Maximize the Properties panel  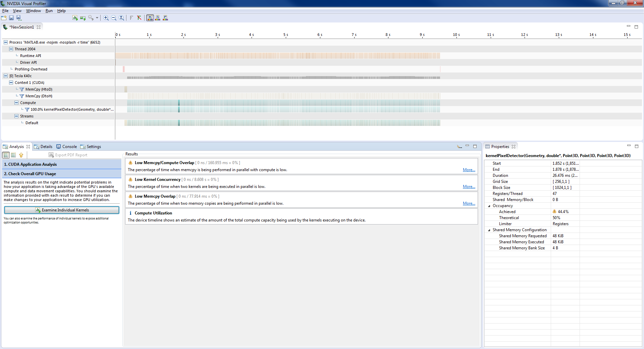pyautogui.click(x=637, y=146)
